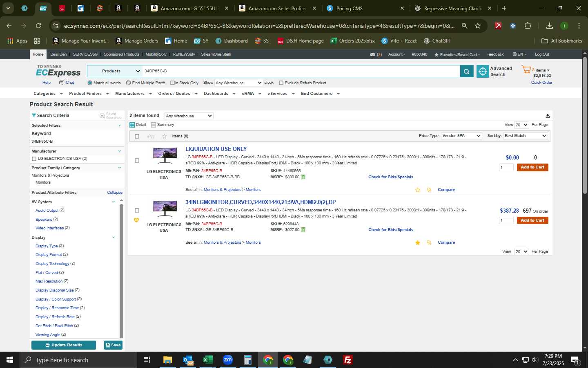Switch to Amazon Seller Profile browser tab
Viewport: 588px width, 368px height.
coord(277,8)
